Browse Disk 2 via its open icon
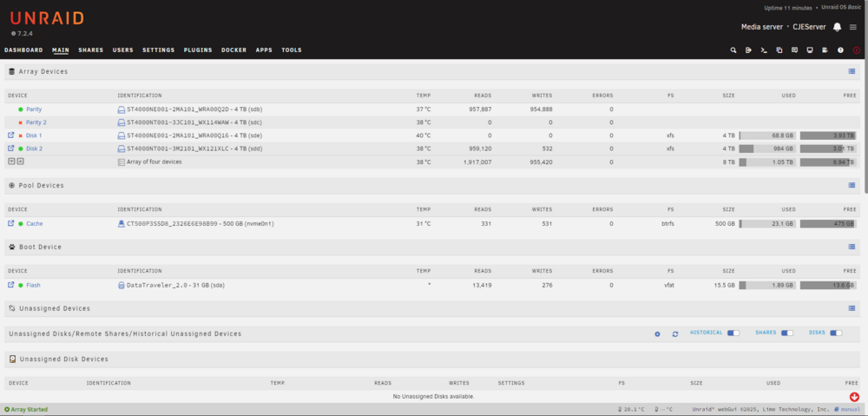The image size is (868, 416). point(10,149)
